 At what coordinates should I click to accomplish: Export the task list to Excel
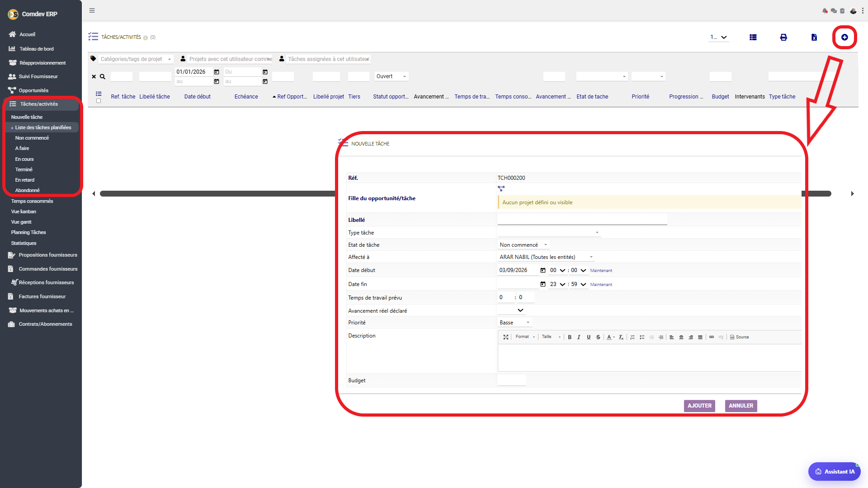click(x=814, y=37)
